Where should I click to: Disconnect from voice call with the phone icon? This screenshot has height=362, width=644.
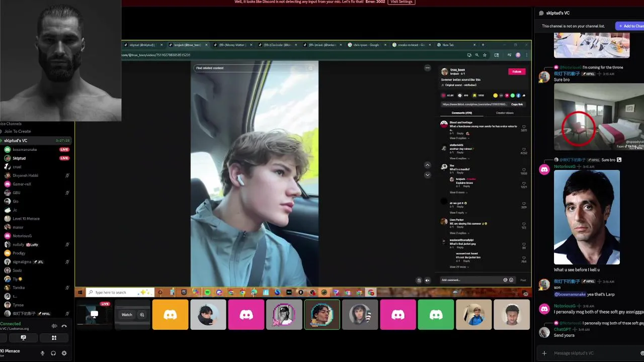tap(64, 326)
